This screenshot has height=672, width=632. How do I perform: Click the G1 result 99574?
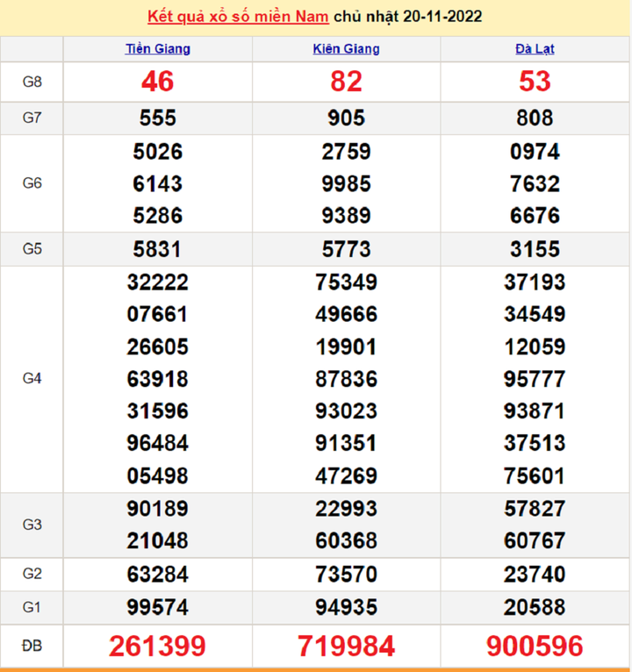[x=157, y=607]
